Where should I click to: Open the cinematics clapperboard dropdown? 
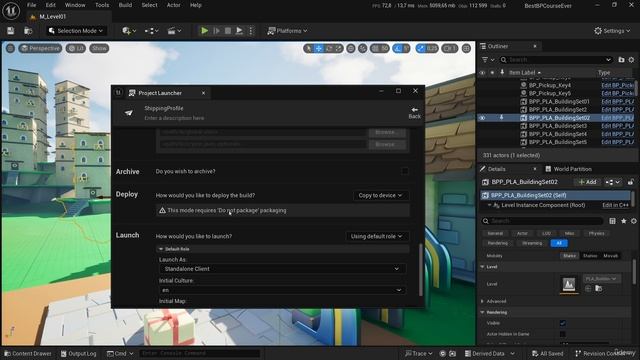[x=174, y=31]
